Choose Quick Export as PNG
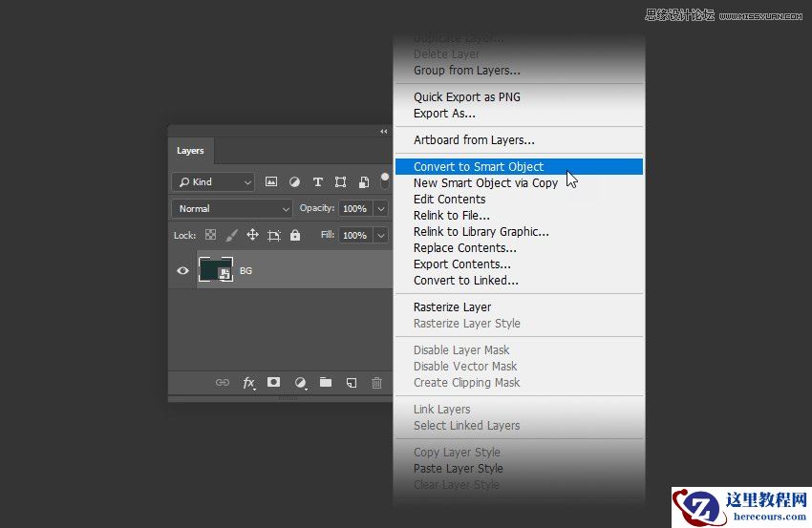The image size is (812, 528). (519, 96)
